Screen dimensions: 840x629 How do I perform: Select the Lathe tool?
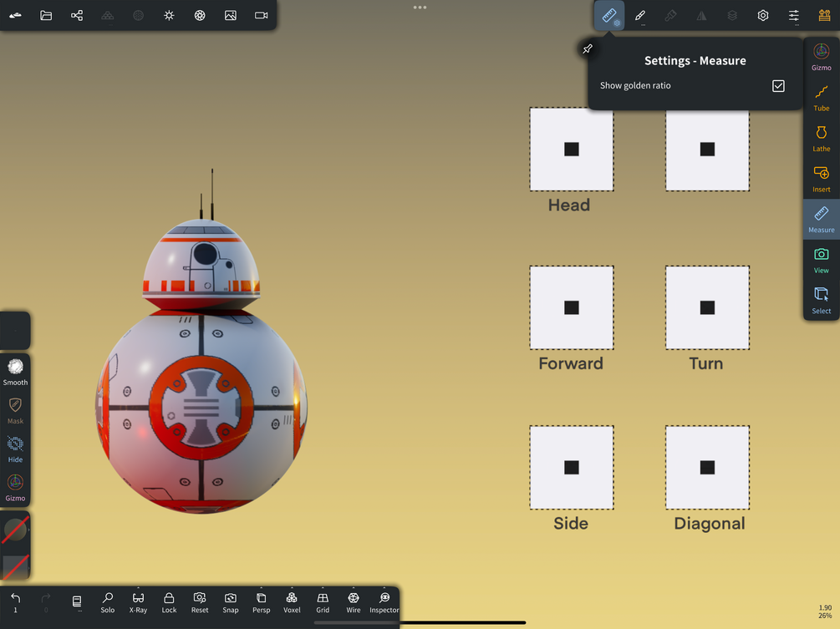[822, 139]
